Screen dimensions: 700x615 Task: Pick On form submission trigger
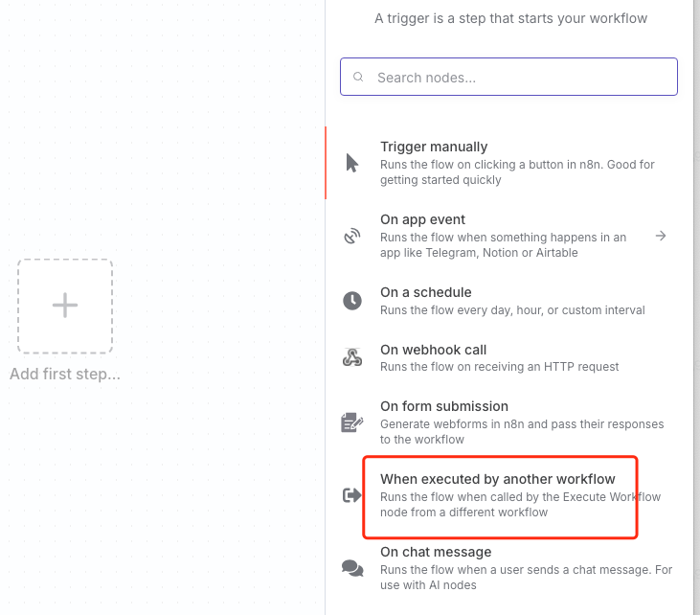(x=444, y=406)
